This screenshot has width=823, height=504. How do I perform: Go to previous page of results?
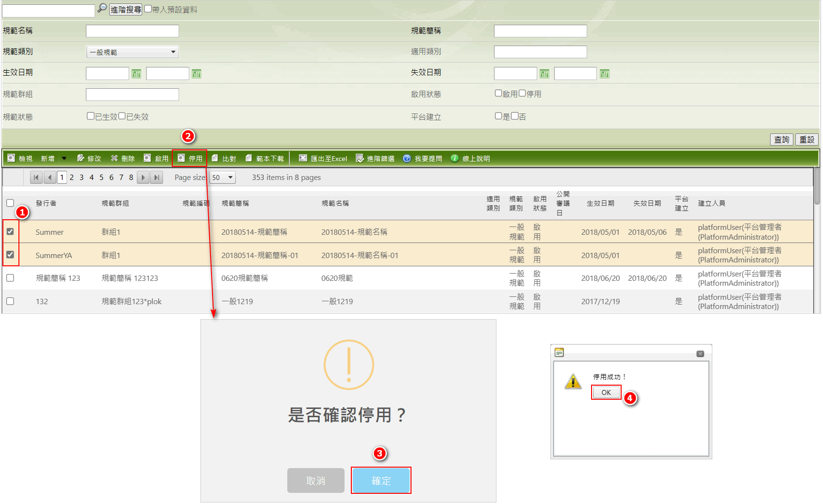coord(49,178)
